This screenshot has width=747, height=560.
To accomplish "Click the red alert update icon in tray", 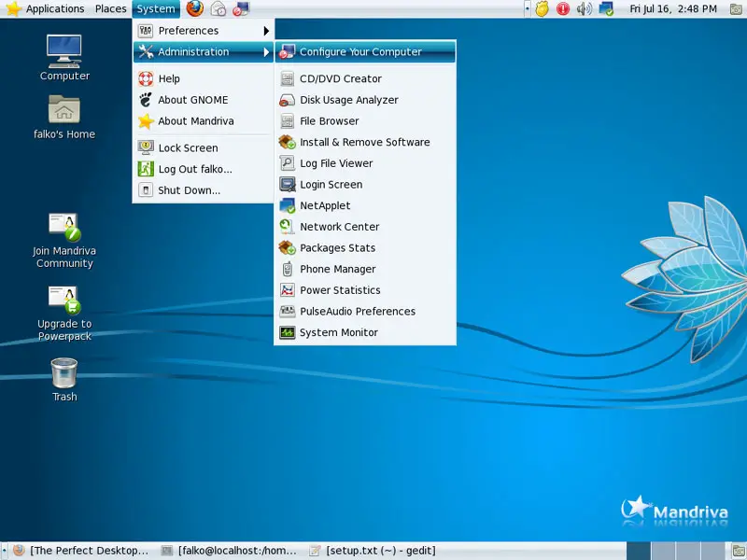I will (563, 9).
